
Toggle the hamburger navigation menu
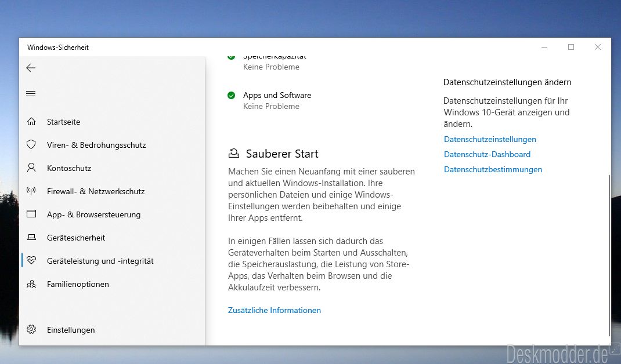coord(31,94)
